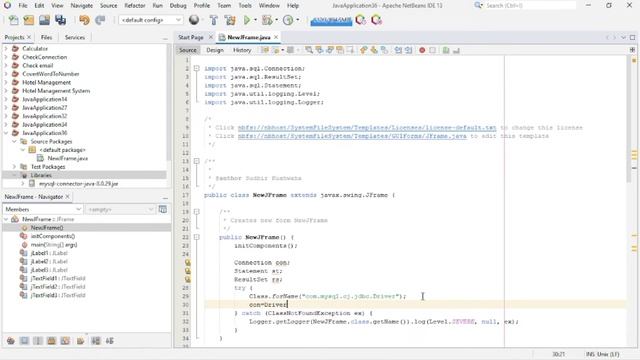Click the Shift Line Left icon
The height and width of the screenshot is (360, 640).
pos(398,50)
